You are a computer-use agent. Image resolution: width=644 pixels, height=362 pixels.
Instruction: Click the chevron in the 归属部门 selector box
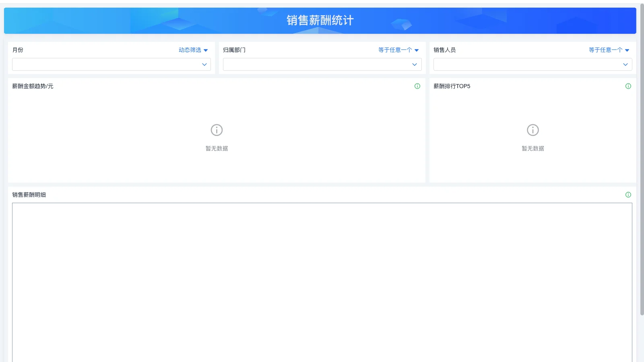[x=415, y=64]
